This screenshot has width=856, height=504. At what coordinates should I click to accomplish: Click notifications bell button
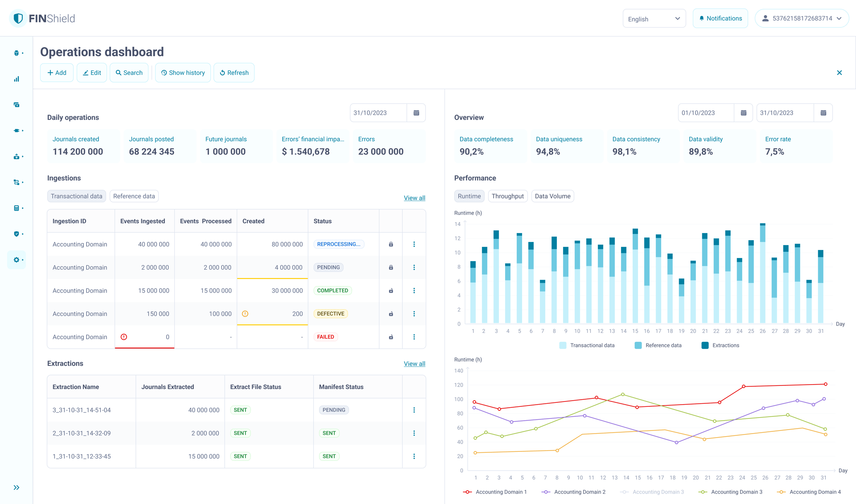point(720,18)
